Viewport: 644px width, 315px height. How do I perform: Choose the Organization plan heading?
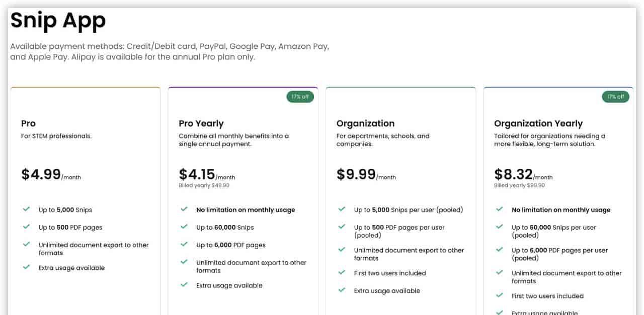pyautogui.click(x=365, y=124)
